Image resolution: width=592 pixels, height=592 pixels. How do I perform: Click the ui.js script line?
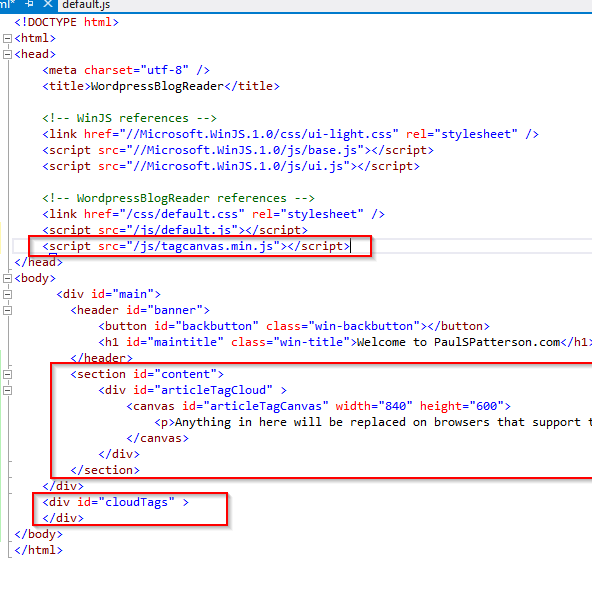231,166
